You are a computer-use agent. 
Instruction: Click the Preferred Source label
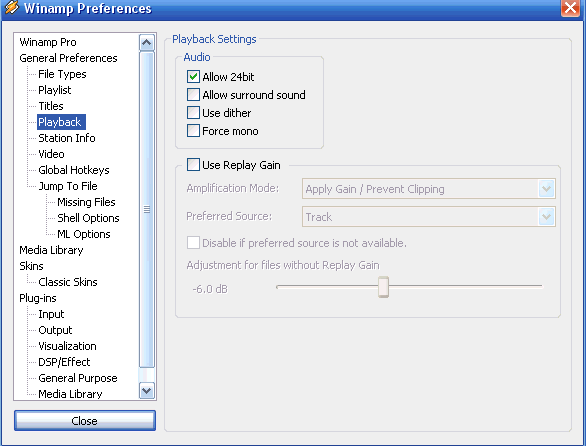(x=229, y=216)
